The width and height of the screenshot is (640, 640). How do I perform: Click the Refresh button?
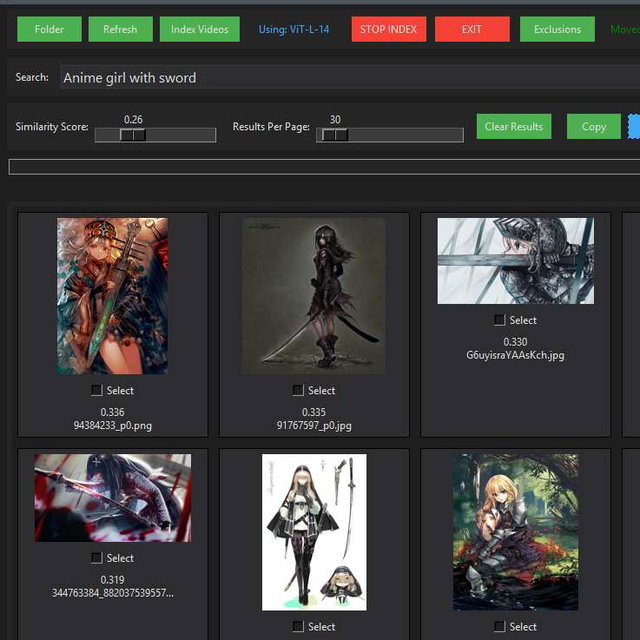120,29
